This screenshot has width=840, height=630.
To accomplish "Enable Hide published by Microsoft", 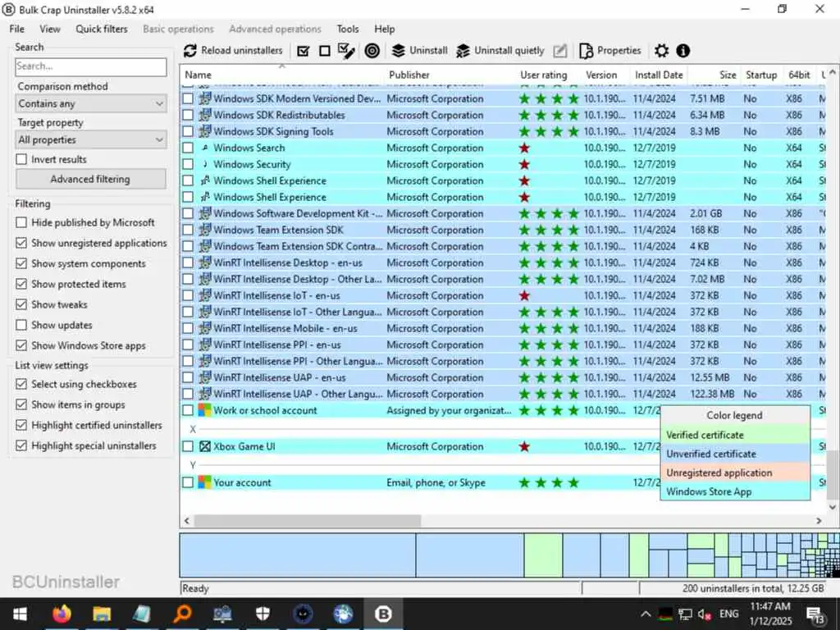I will [21, 222].
